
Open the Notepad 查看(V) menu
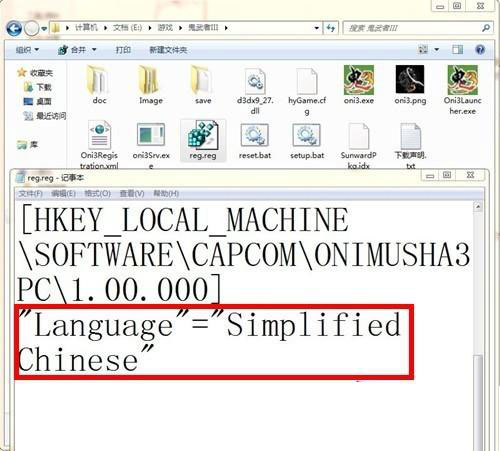click(x=132, y=194)
